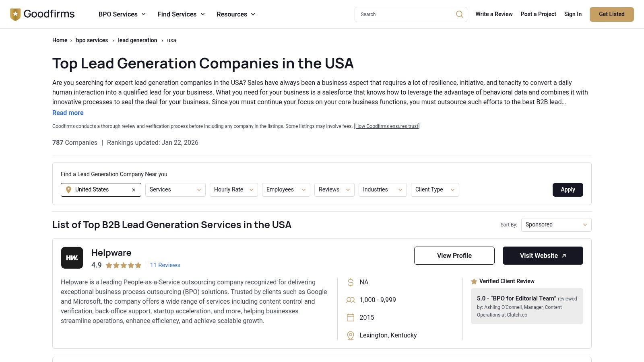Click the location pin inside the location field
The height and width of the screenshot is (362, 644).
pos(68,189)
